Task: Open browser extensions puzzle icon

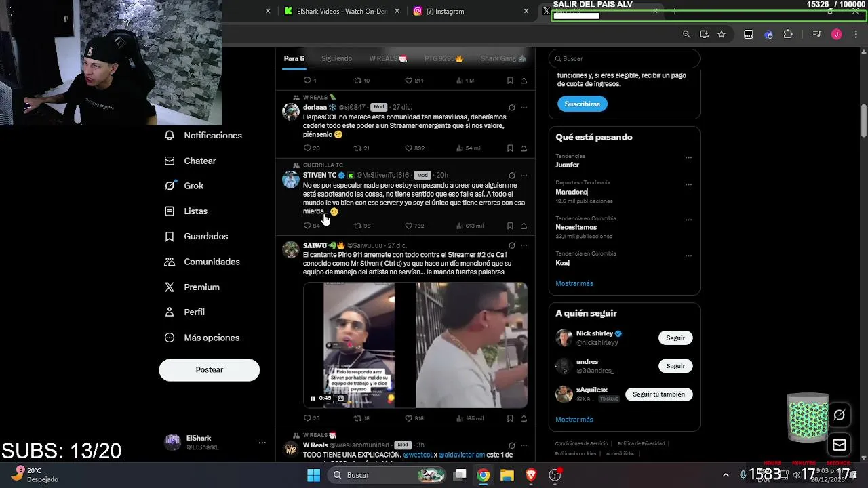Action: pos(788,34)
